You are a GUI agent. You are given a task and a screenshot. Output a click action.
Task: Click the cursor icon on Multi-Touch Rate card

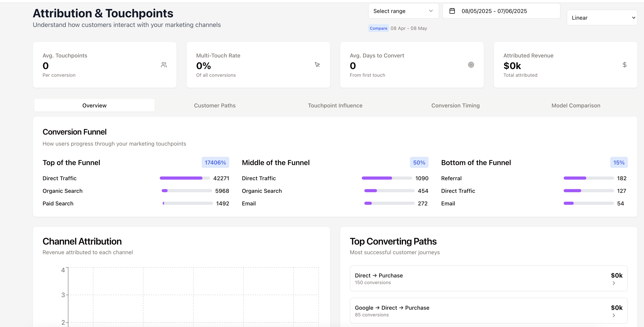pyautogui.click(x=317, y=65)
